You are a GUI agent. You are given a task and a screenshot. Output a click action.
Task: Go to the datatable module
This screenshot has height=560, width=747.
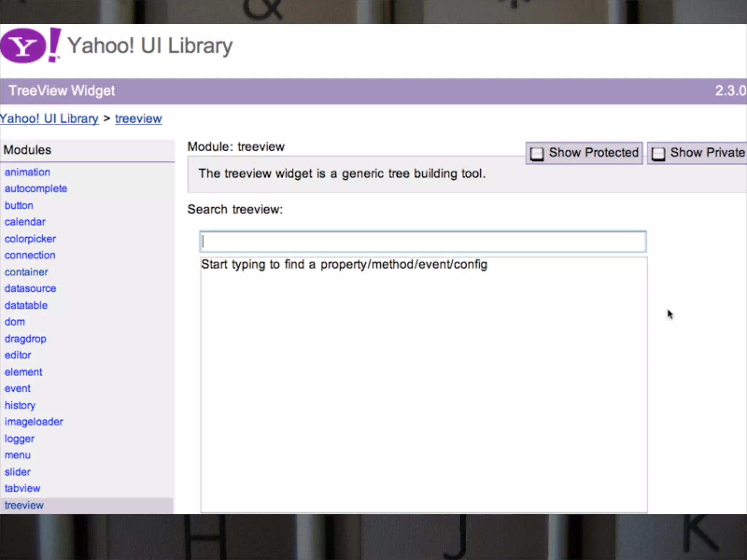[26, 305]
